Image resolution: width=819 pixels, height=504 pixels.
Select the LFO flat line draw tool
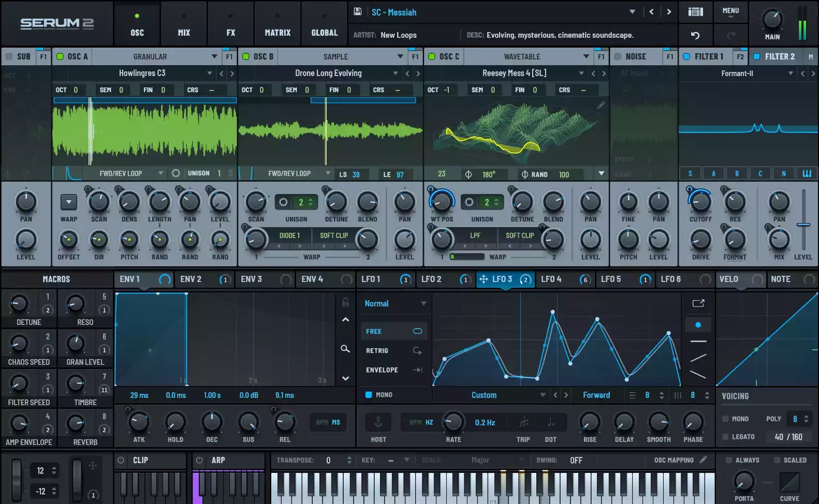pos(698,342)
